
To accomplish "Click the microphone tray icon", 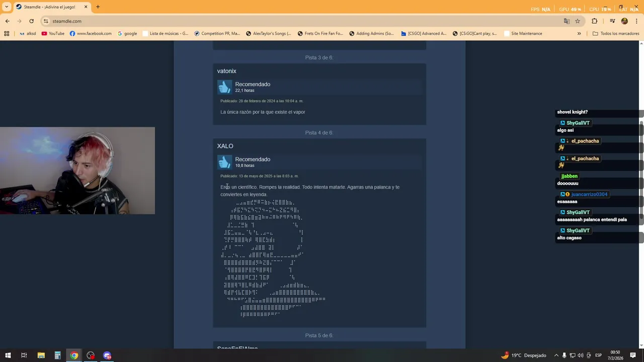I will click(565, 355).
